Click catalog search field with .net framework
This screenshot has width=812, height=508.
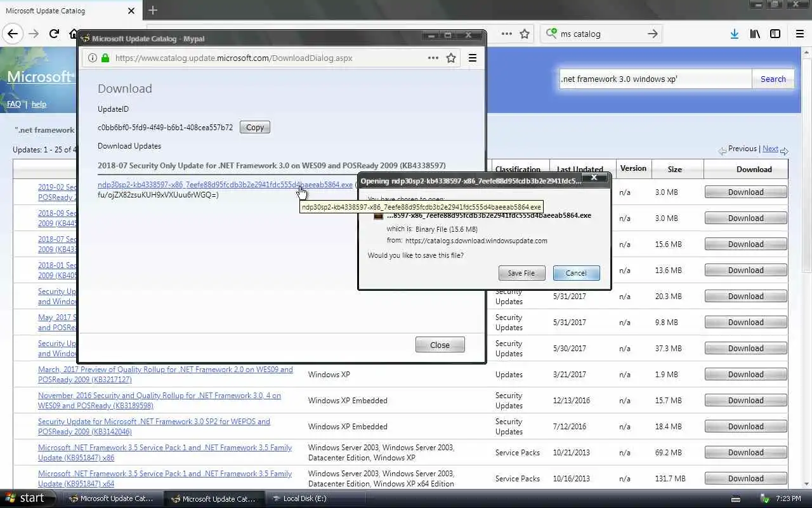click(655, 79)
